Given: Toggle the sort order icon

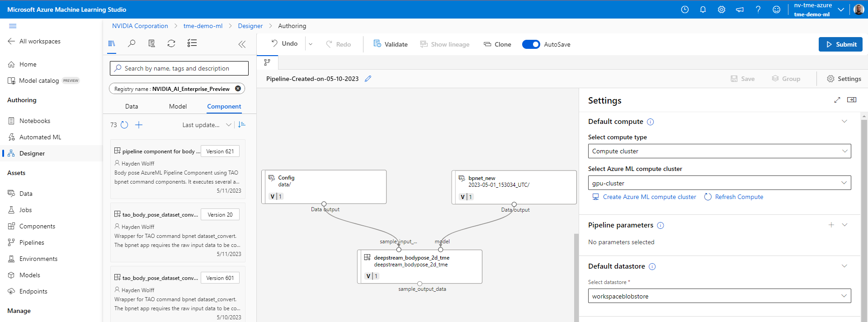Looking at the screenshot, I should click(242, 124).
